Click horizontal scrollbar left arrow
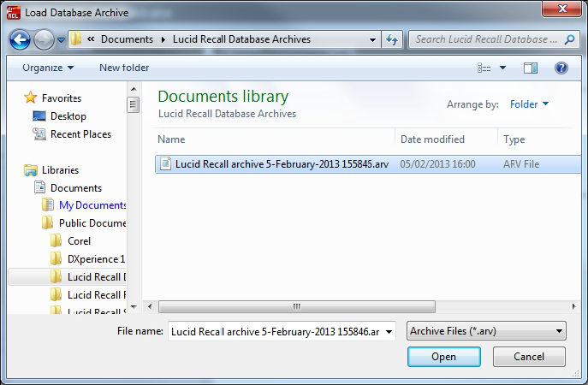 click(x=150, y=306)
